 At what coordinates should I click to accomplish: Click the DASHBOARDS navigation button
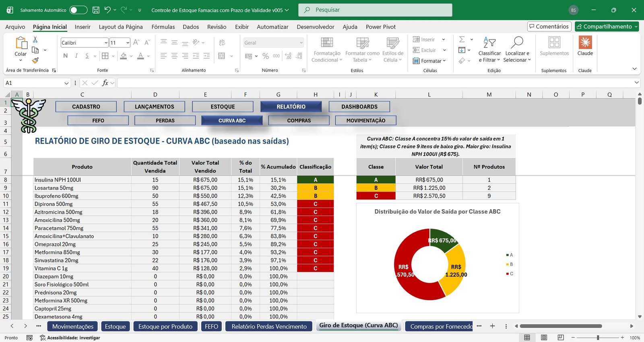coord(359,107)
